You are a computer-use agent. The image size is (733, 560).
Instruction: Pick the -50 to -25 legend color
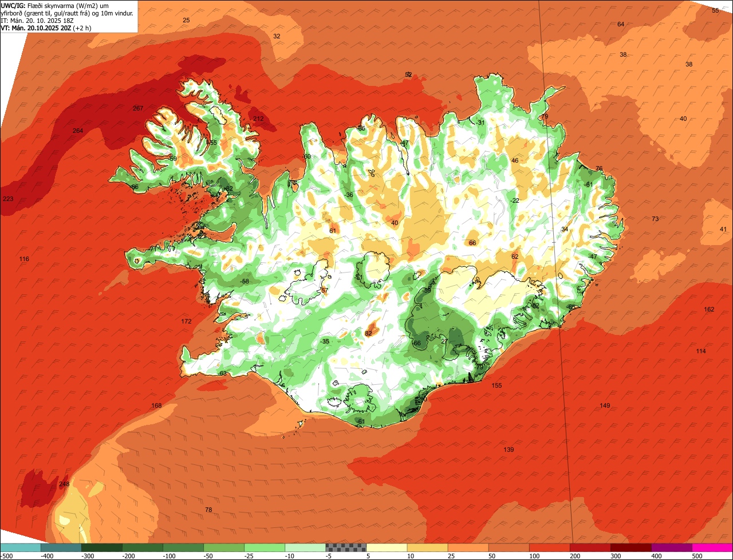(x=224, y=547)
